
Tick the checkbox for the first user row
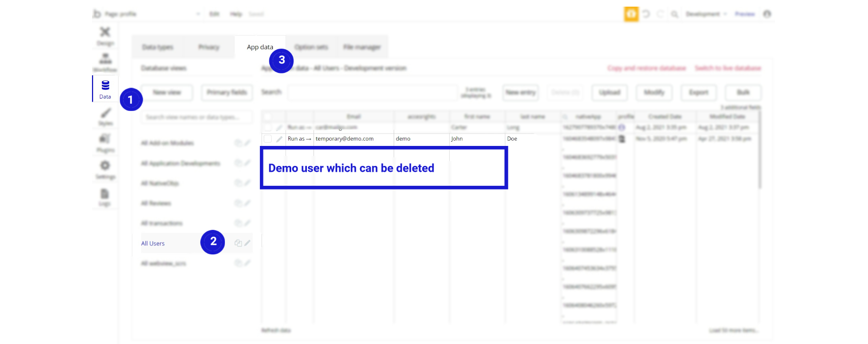[x=268, y=127]
